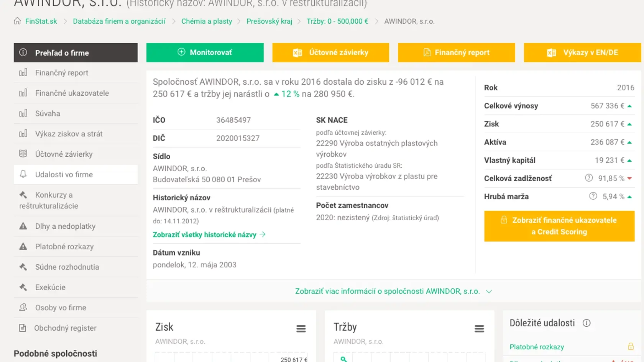Click bar chart icon next to Finančné ukazovatele
The image size is (644, 362).
point(23,93)
